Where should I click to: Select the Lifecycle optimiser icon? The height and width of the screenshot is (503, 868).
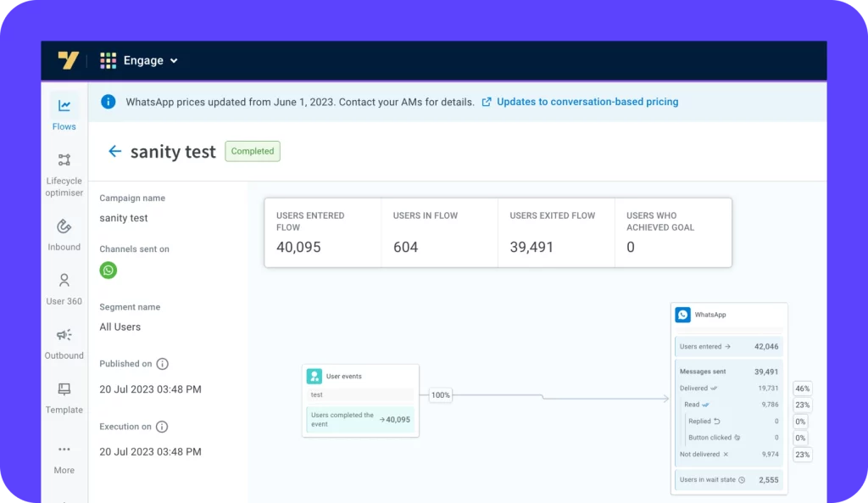[64, 159]
